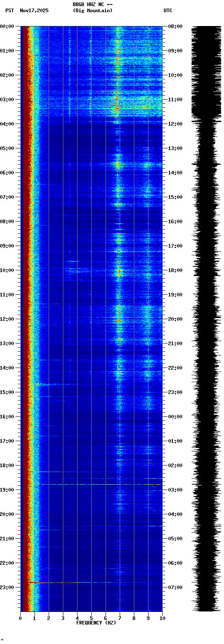
Task: Select the 14:00 label on UTC axis
Action: (x=175, y=173)
